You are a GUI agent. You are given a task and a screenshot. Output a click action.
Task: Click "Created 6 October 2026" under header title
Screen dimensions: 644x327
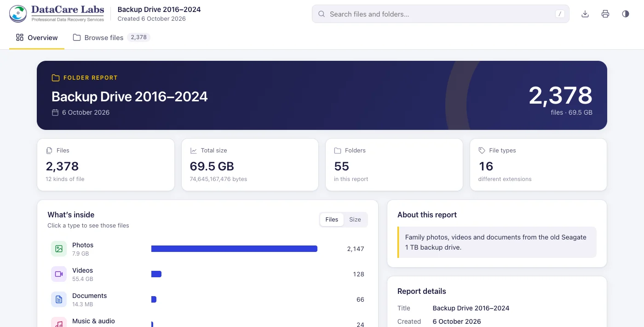(152, 19)
